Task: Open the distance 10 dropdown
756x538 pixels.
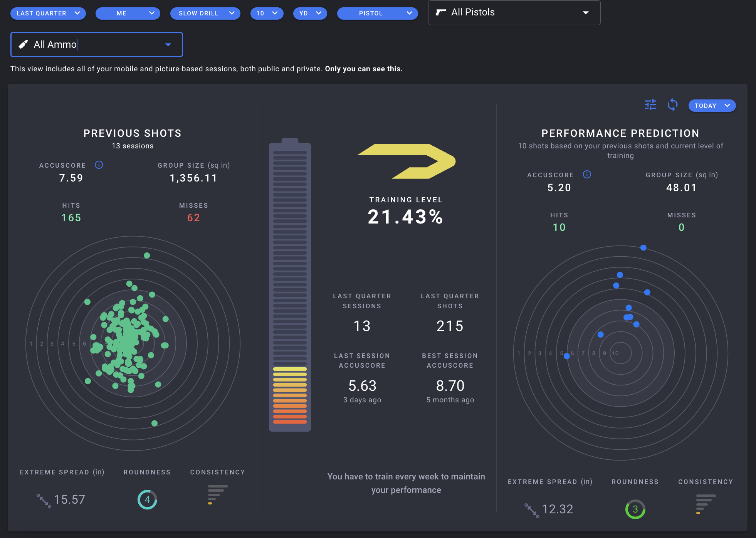Action: 267,13
